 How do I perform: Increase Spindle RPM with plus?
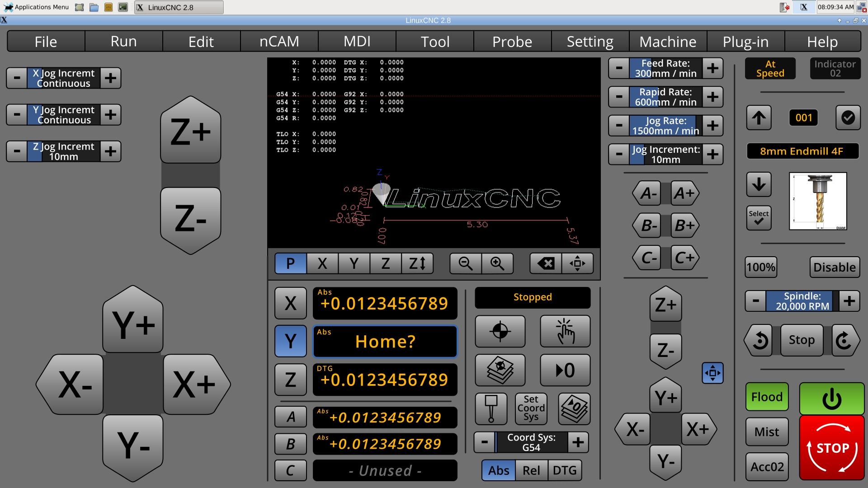[x=849, y=301]
